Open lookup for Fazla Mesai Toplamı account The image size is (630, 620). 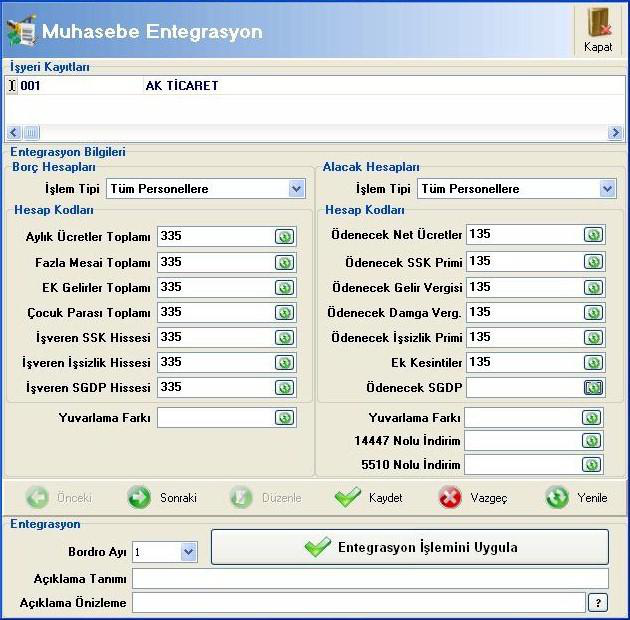284,263
